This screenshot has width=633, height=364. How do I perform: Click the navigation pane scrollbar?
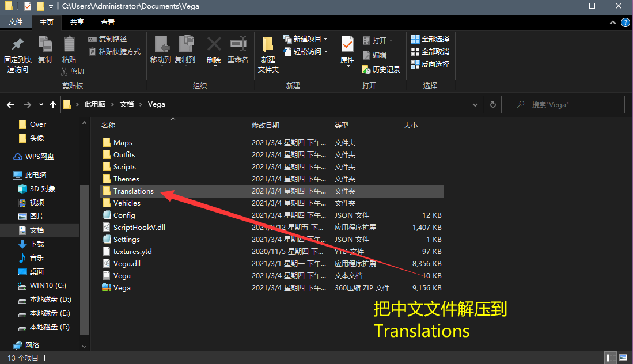[84, 260]
